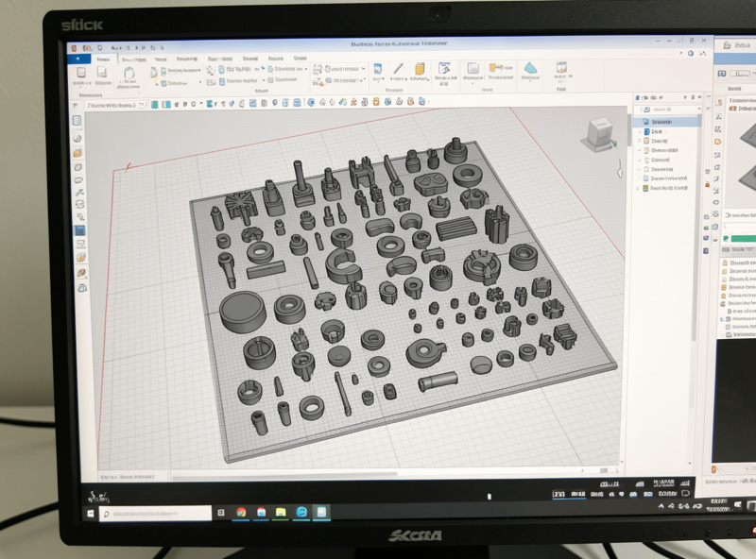Show hidden icons via the system tray chevron

tap(661, 506)
